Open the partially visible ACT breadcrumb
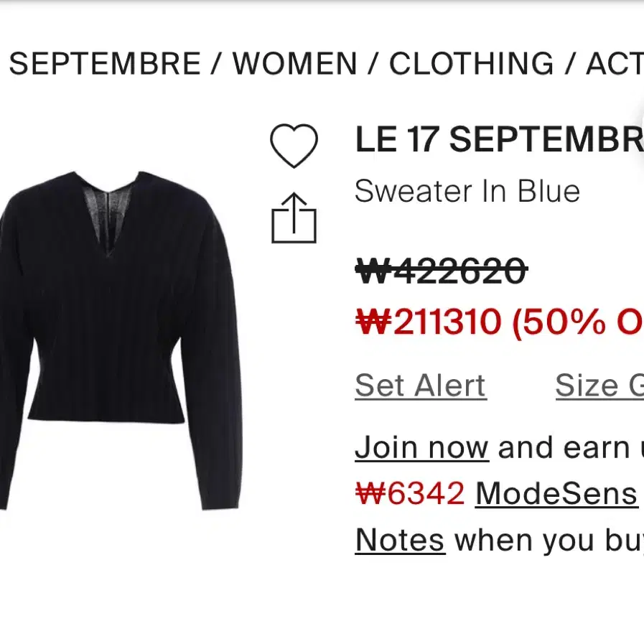This screenshot has width=644, height=644. click(x=615, y=64)
